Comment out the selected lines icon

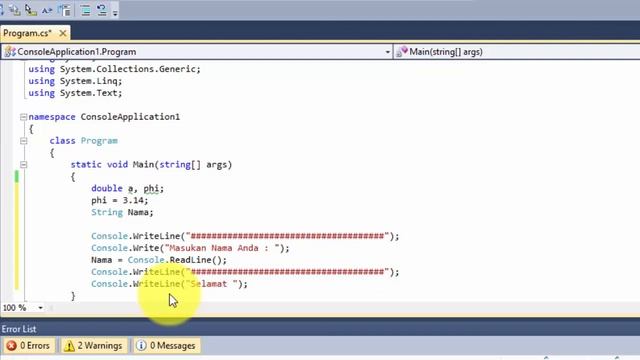pos(85,10)
